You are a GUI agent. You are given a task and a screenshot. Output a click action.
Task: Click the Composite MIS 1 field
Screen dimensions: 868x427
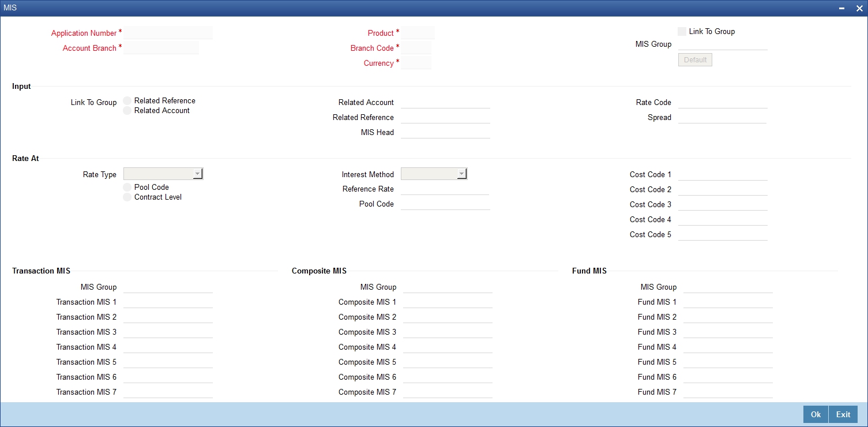click(x=448, y=302)
